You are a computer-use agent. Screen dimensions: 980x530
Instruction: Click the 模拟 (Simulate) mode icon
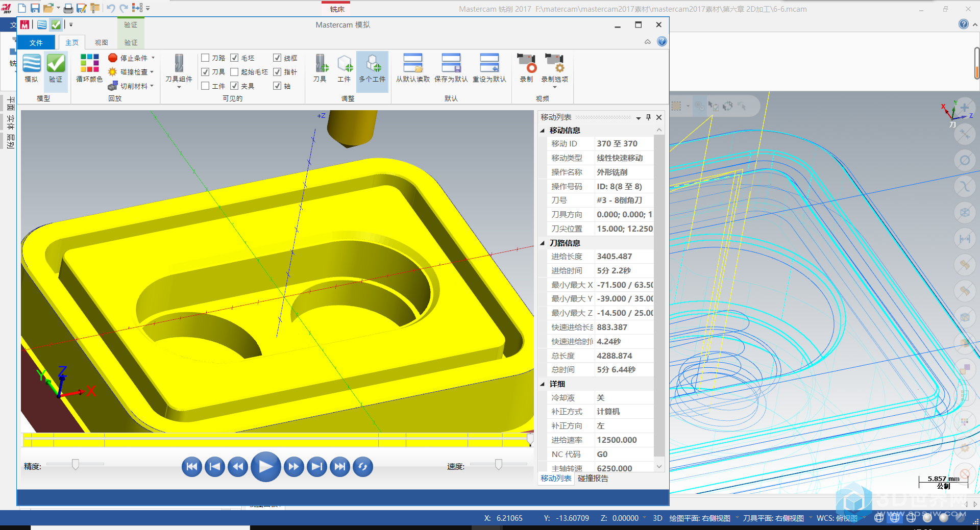click(x=31, y=68)
